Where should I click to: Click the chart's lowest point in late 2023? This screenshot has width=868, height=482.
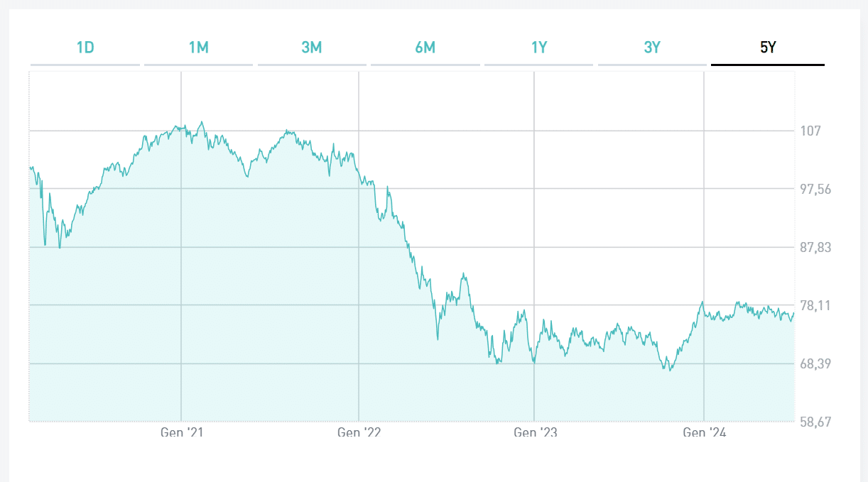669,371
